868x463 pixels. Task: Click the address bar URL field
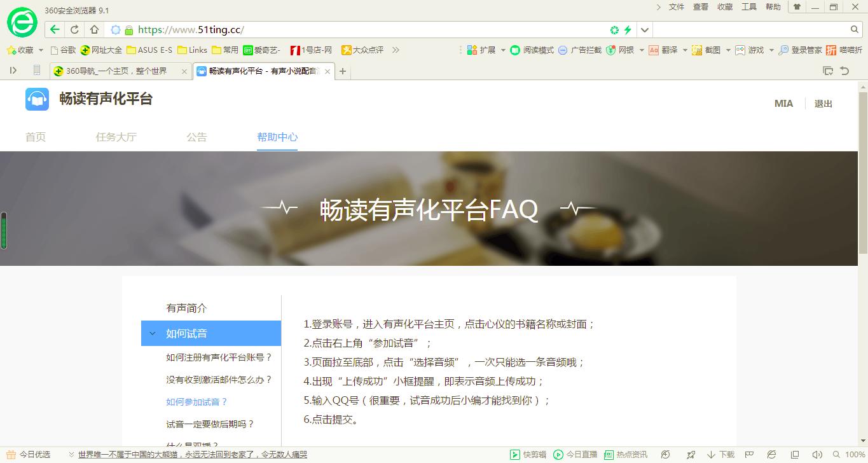pyautogui.click(x=318, y=29)
